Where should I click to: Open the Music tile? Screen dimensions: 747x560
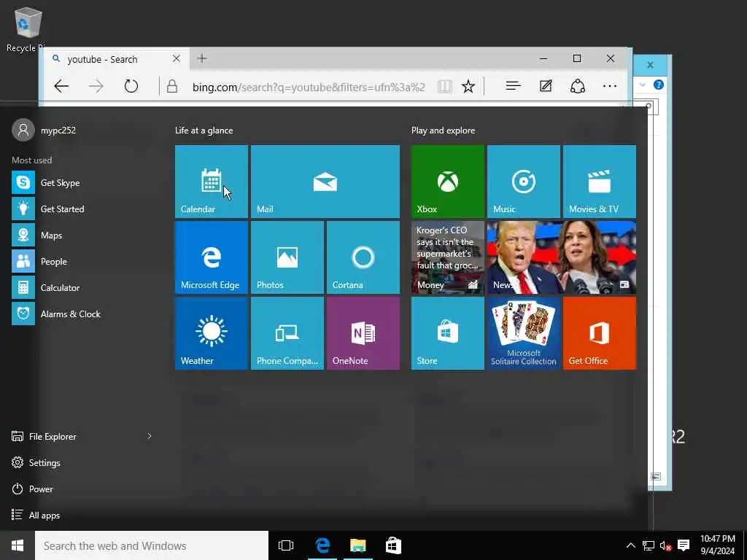(x=524, y=182)
